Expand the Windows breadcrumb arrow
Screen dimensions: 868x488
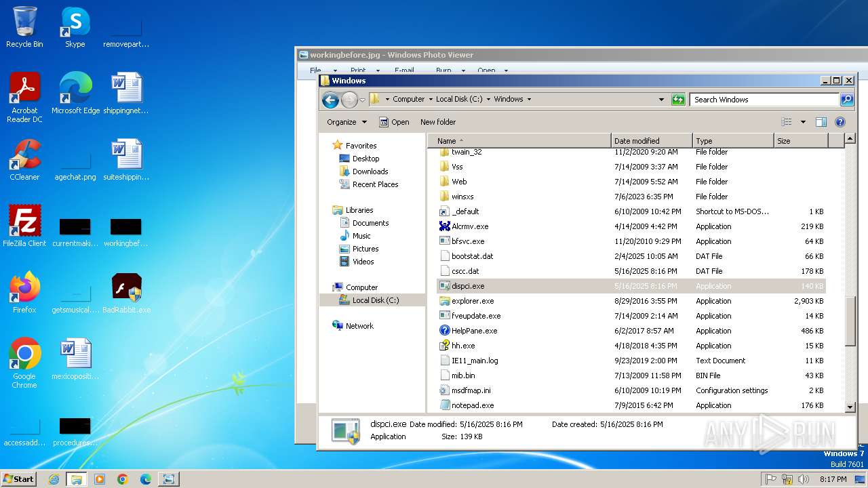[529, 99]
